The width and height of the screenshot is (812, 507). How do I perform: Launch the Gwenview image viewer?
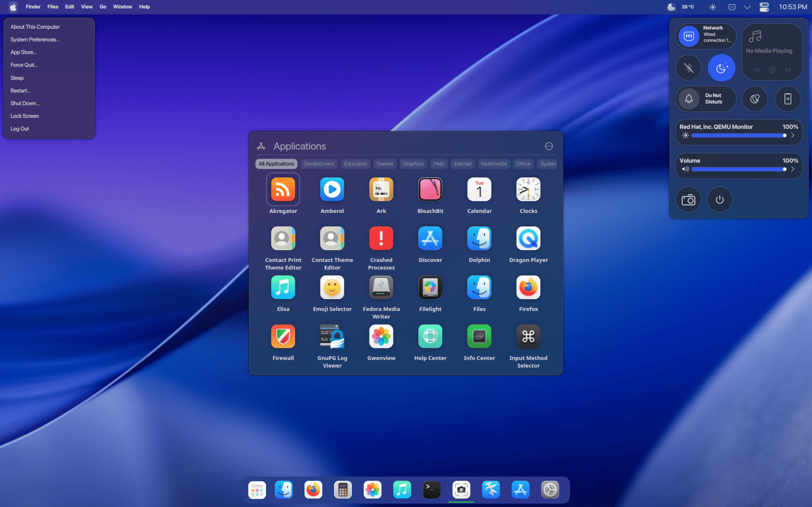(381, 337)
